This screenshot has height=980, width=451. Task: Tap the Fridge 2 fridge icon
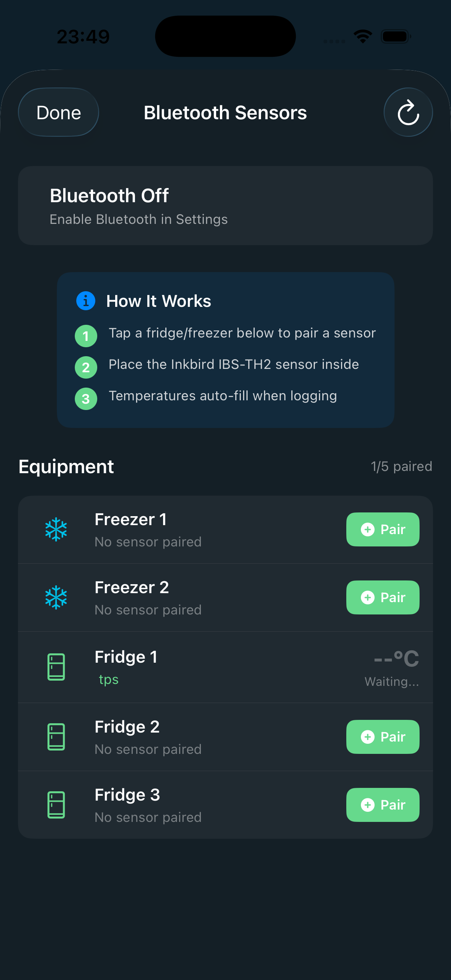pos(56,737)
